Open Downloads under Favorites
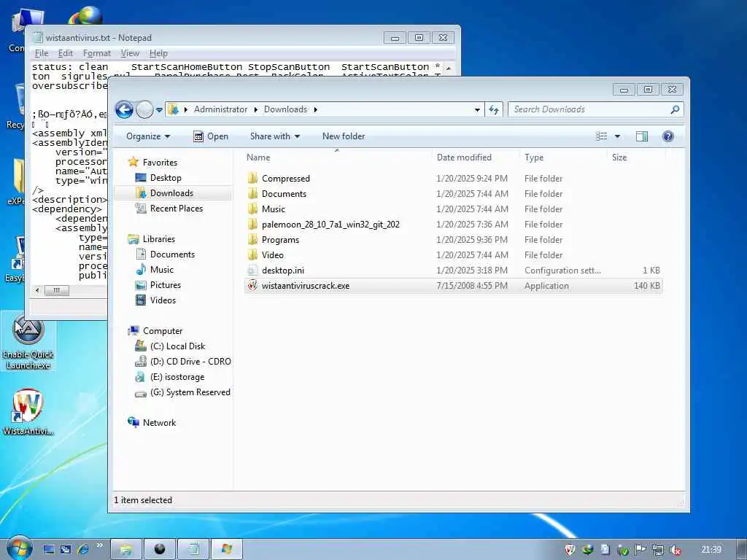Screen dimensions: 747x560 click(x=171, y=192)
